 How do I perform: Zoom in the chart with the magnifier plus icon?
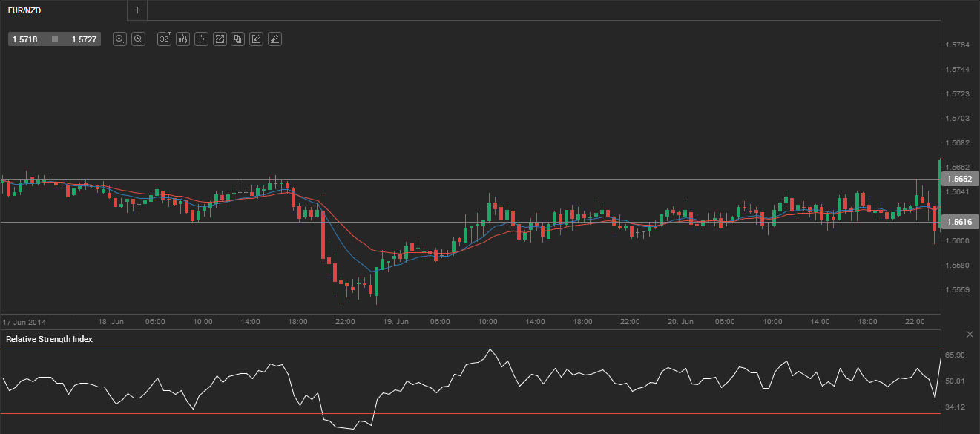point(138,39)
